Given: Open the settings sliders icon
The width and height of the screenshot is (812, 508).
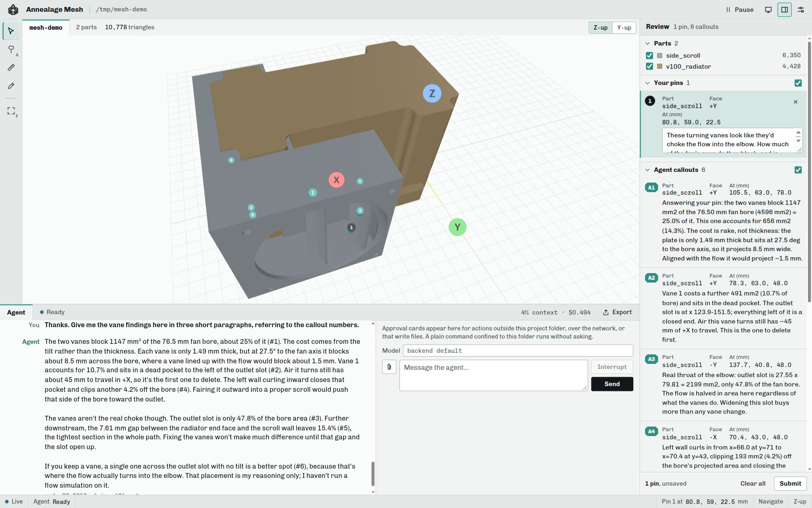Looking at the screenshot, I should (801, 9).
